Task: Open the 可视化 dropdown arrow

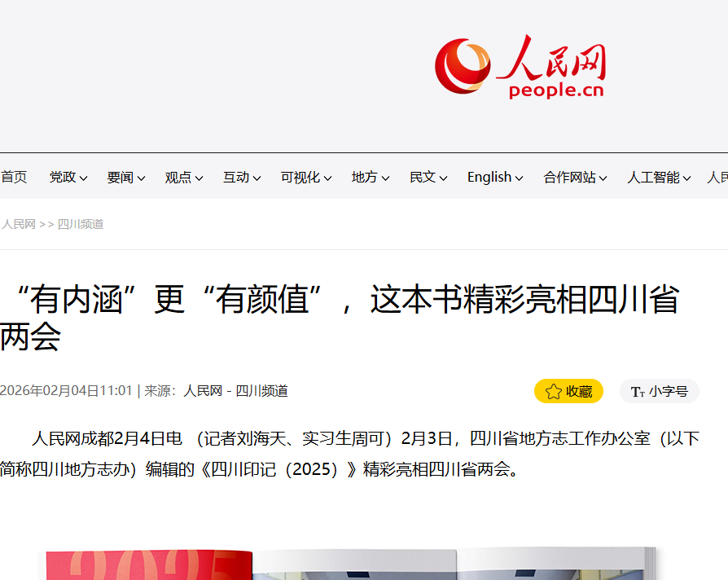Action: [x=328, y=178]
